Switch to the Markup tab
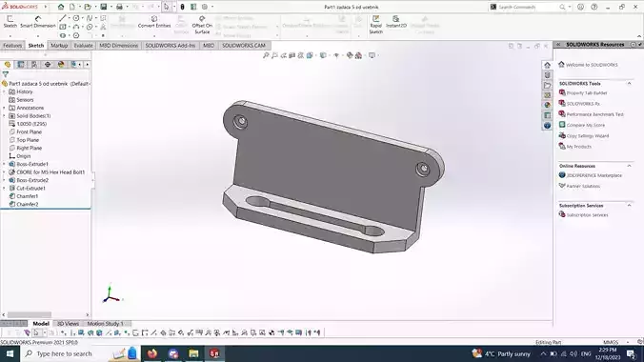Screen dimensions: 644x362 coord(59,46)
